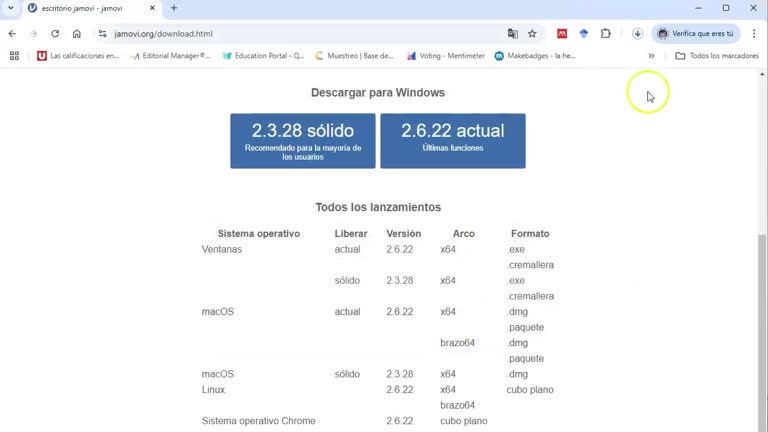This screenshot has width=768, height=432.
Task: Download Ventanas actual .cremallera file
Action: tap(531, 265)
